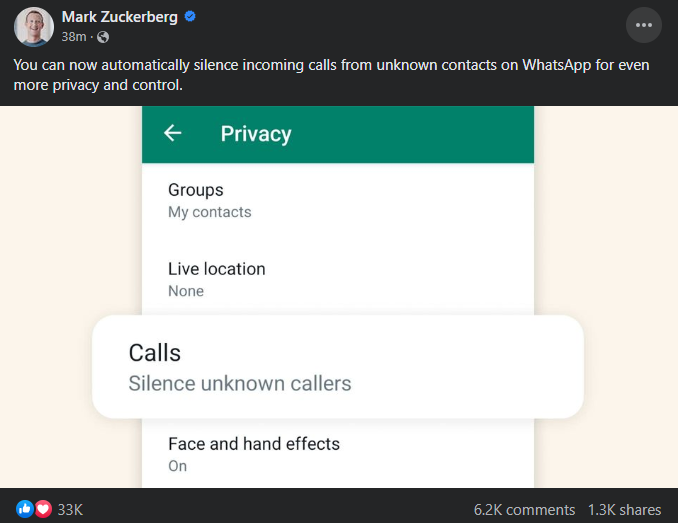Click the red heart Love reaction icon
The image size is (678, 523).
point(43,509)
